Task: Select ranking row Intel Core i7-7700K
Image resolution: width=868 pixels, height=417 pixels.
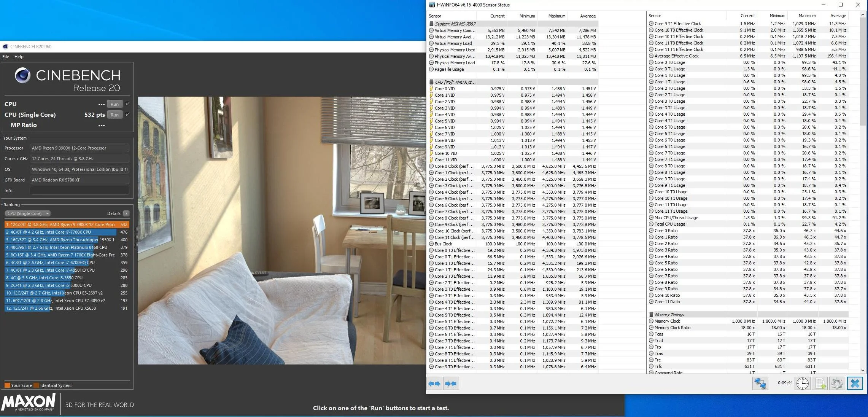Action: coord(67,232)
